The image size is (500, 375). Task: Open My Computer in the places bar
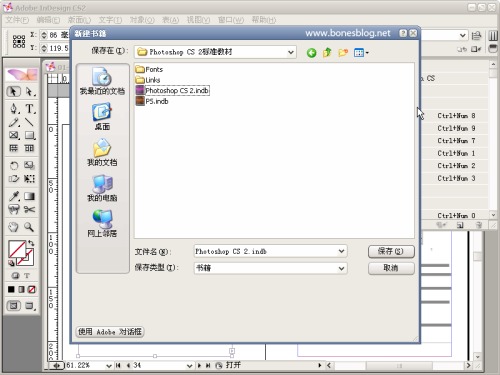pos(102,188)
